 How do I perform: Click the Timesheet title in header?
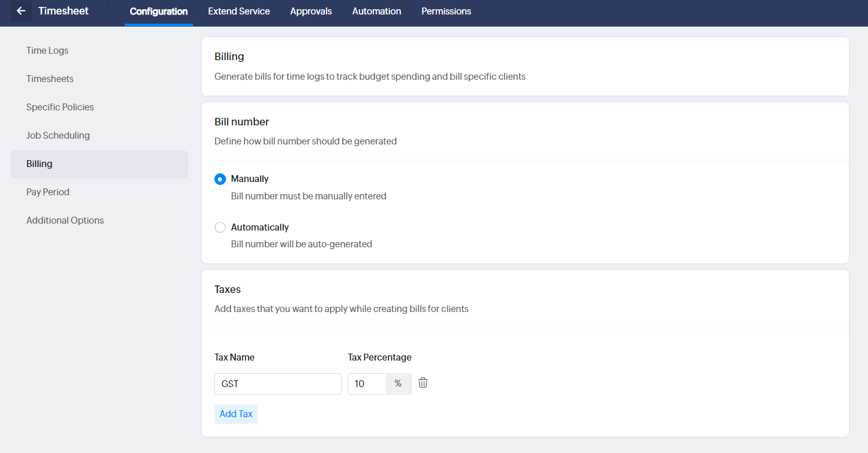(x=64, y=11)
